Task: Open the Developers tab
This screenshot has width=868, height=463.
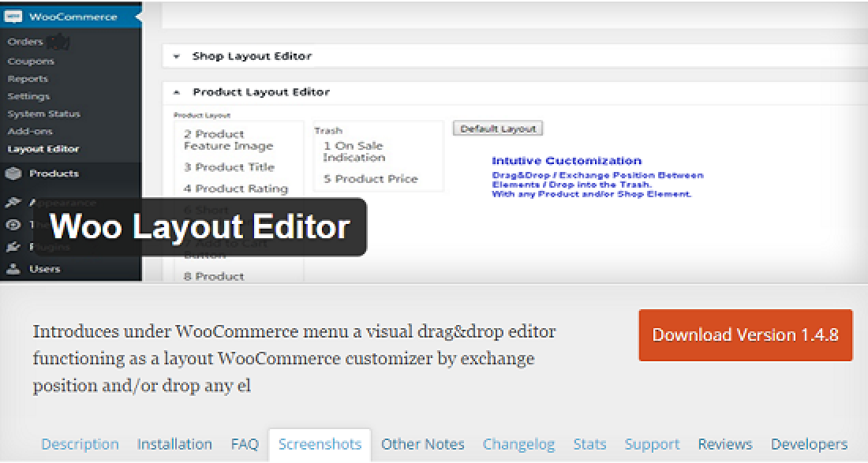Action: [x=810, y=444]
